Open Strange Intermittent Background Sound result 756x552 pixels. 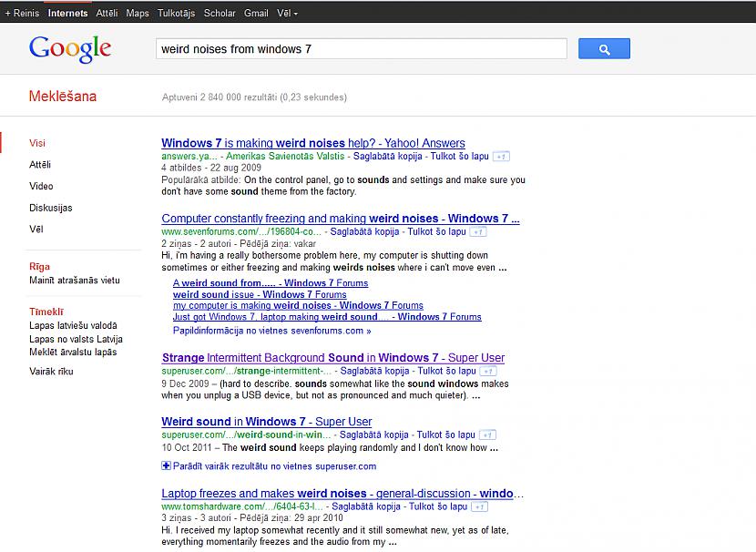[x=333, y=358]
